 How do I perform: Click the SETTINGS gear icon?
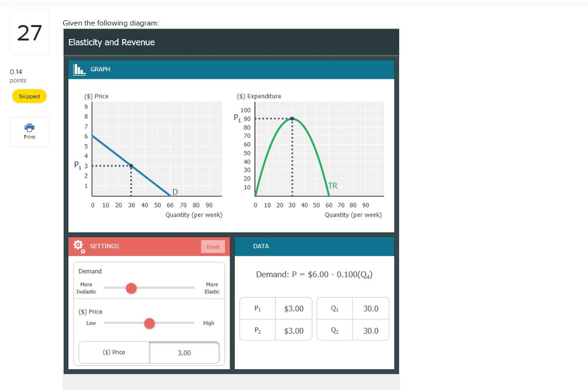point(79,246)
